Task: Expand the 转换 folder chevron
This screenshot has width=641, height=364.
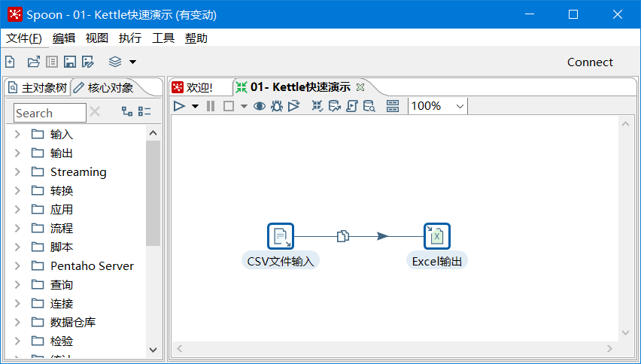Action: [x=17, y=190]
